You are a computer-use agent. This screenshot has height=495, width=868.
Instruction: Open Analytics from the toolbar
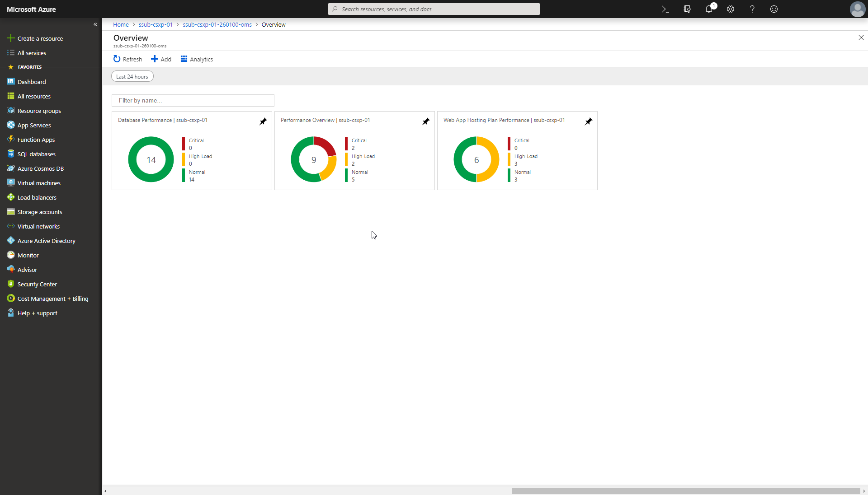point(196,59)
